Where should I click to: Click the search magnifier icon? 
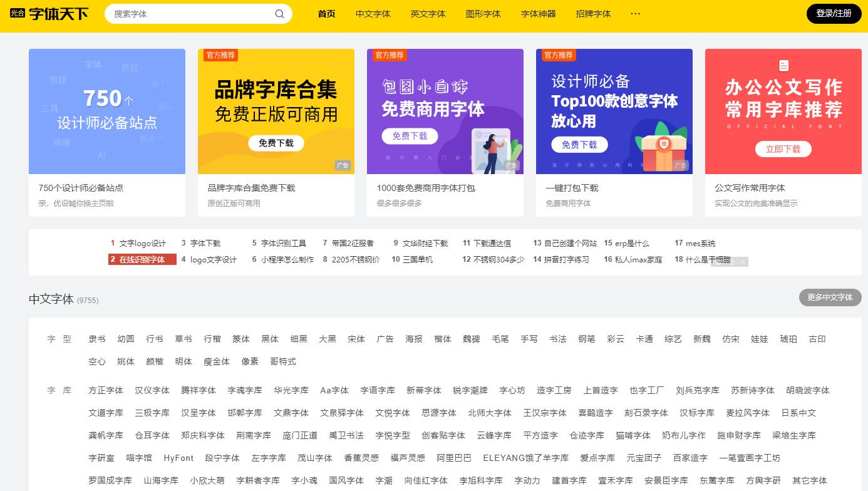pos(279,14)
